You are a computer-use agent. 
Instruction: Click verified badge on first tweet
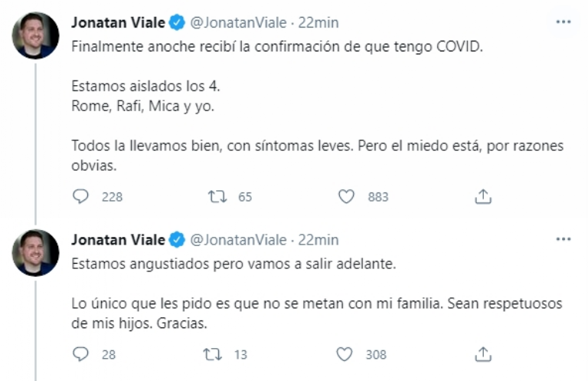pyautogui.click(x=177, y=23)
